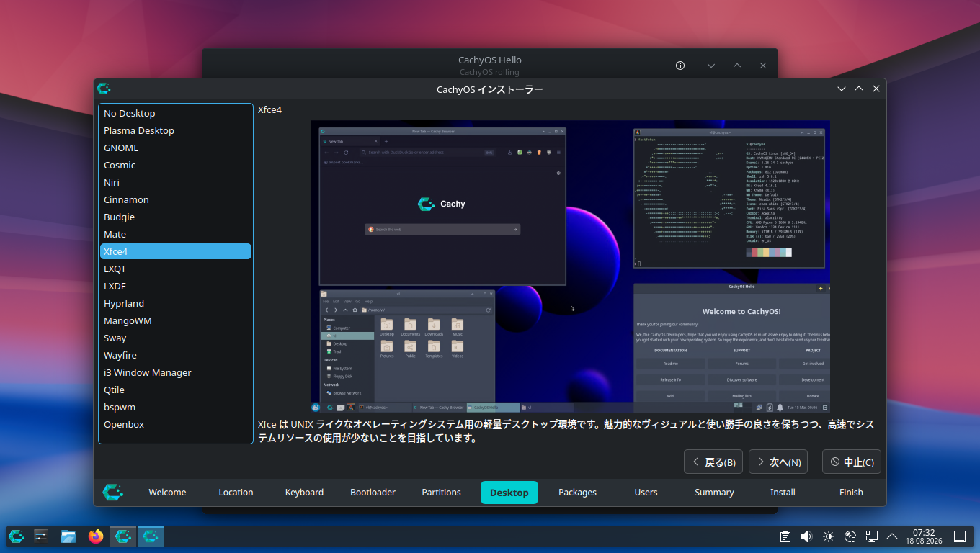Choose Mate desktop environment
The width and height of the screenshot is (980, 553).
click(176, 234)
